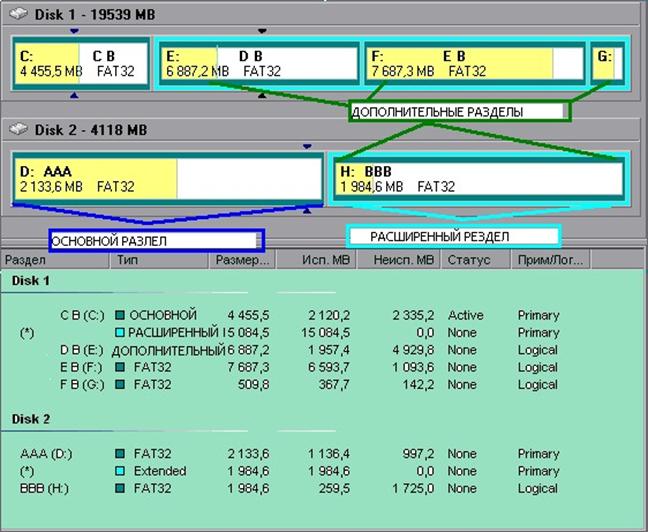
Task: Click used value '15 084,5' in Исп. МВ column
Action: click(x=325, y=332)
